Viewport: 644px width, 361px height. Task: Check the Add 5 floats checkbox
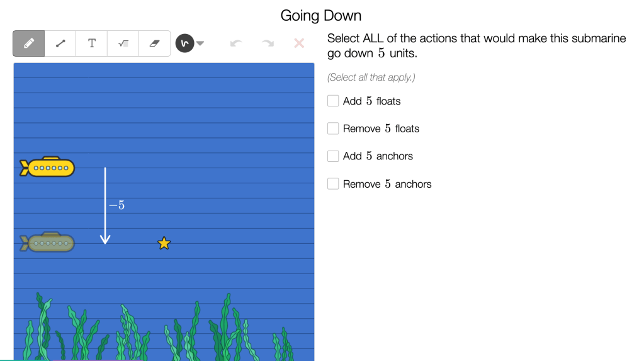[334, 101]
